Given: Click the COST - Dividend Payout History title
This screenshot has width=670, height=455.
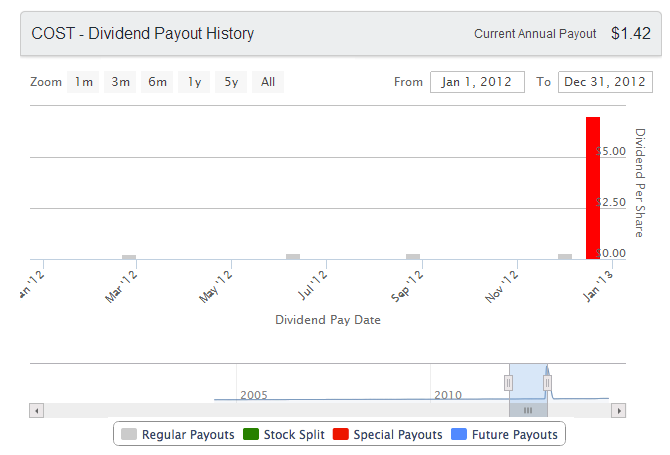Looking at the screenshot, I should pyautogui.click(x=143, y=33).
